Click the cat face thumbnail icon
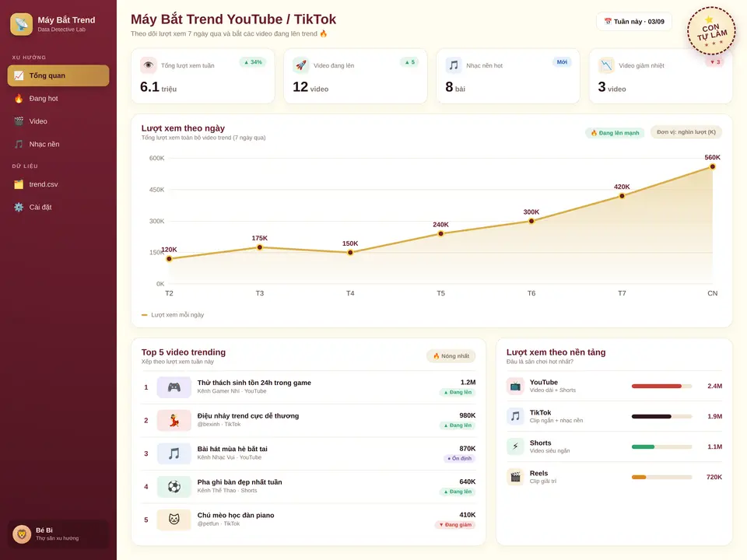The height and width of the screenshot is (560, 747). click(174, 520)
